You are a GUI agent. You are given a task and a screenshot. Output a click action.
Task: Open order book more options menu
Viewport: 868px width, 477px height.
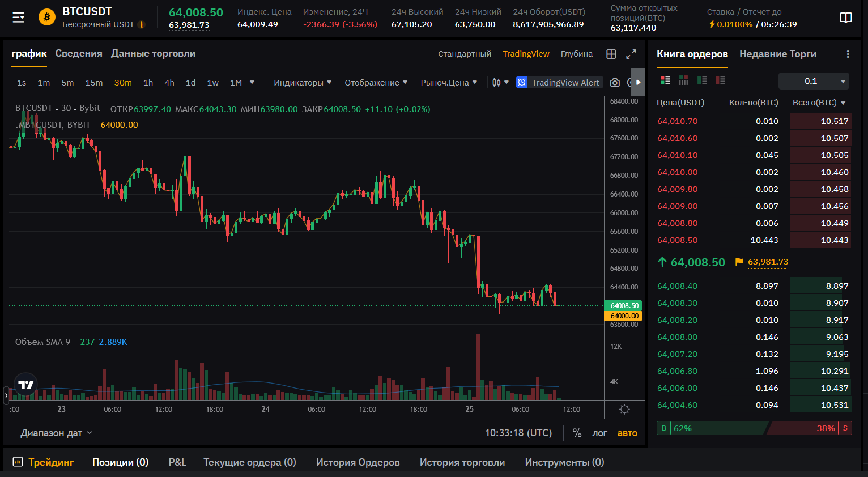(848, 54)
